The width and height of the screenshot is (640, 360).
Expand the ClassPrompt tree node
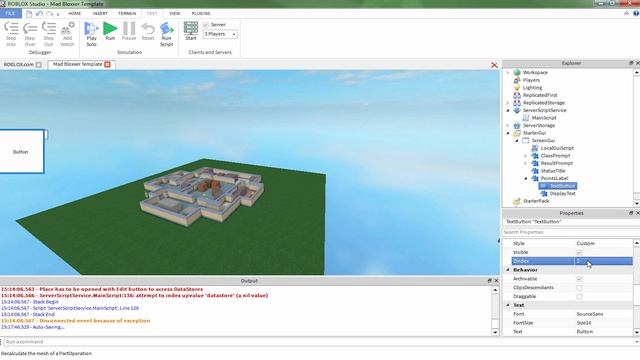pos(526,156)
